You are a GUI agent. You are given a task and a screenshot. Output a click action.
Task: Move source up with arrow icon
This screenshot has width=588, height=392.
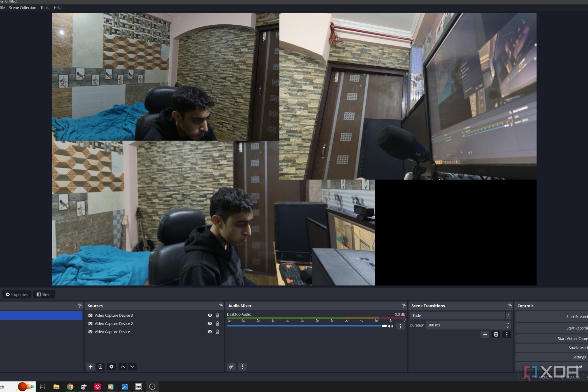(123, 367)
